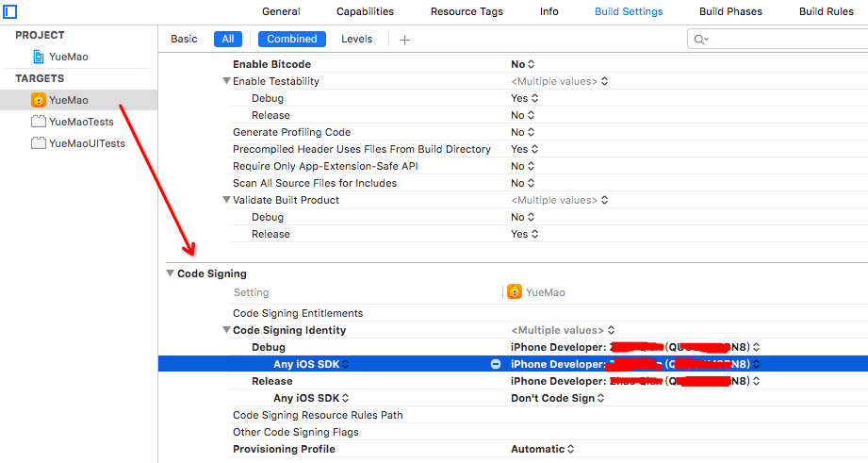
Task: Click the search magnifier icon in filter field
Action: point(700,40)
